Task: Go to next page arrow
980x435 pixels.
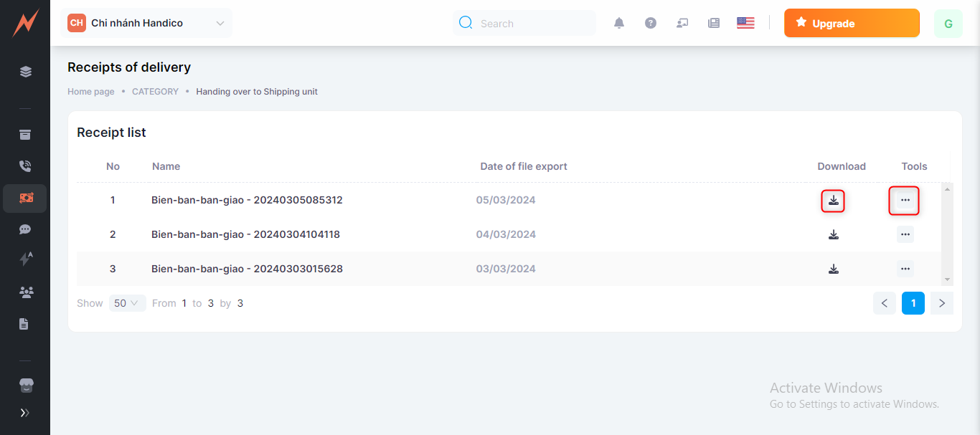Action: tap(941, 303)
